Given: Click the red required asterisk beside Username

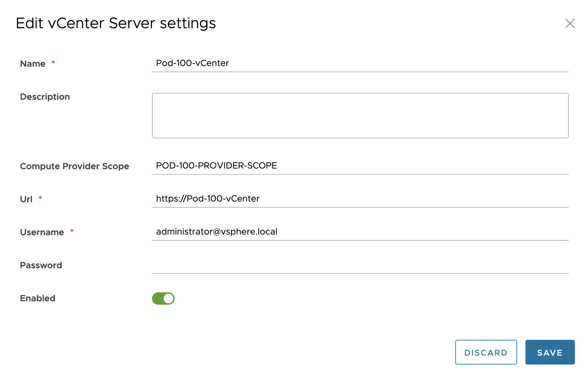Looking at the screenshot, I should (72, 231).
